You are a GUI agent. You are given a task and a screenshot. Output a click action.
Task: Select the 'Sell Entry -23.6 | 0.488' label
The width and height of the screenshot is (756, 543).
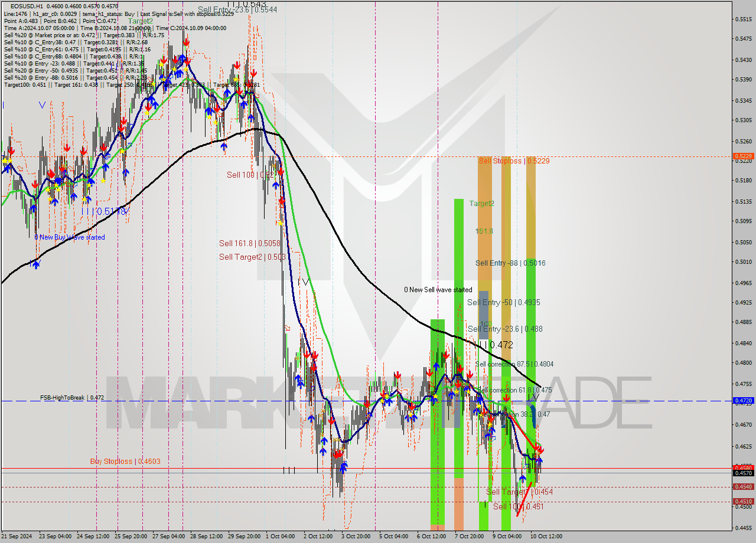pos(505,329)
